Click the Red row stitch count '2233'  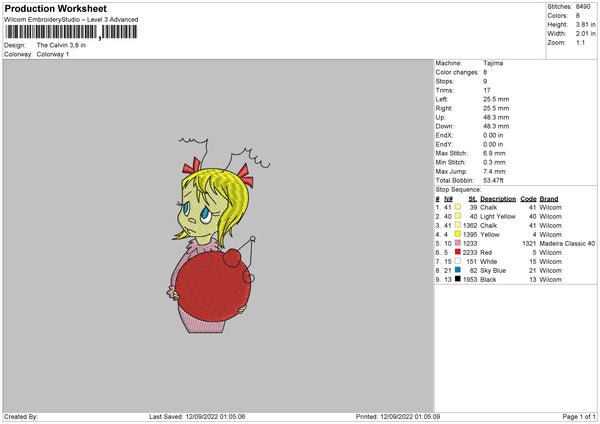[x=470, y=253]
